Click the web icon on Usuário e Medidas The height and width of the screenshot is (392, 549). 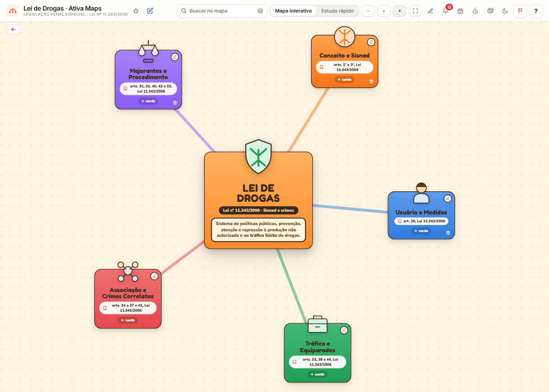tap(448, 233)
